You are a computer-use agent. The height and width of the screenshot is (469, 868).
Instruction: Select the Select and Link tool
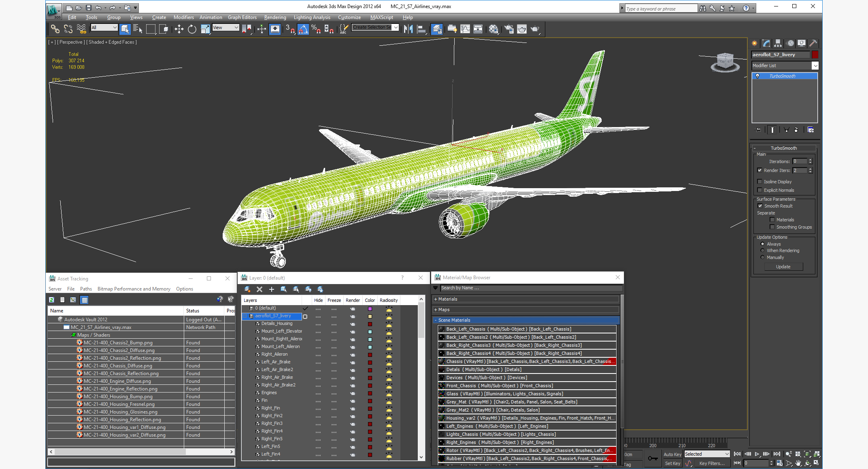[55, 29]
